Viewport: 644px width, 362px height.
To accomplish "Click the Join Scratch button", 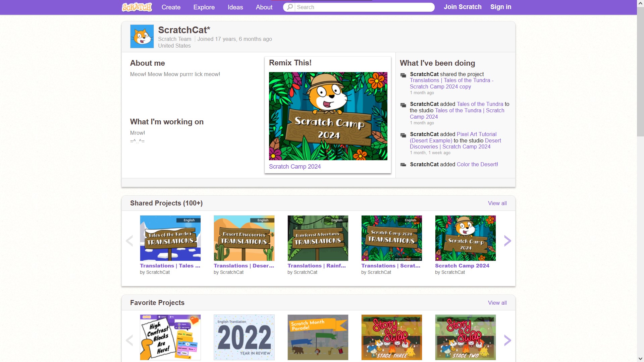I will [x=463, y=7].
